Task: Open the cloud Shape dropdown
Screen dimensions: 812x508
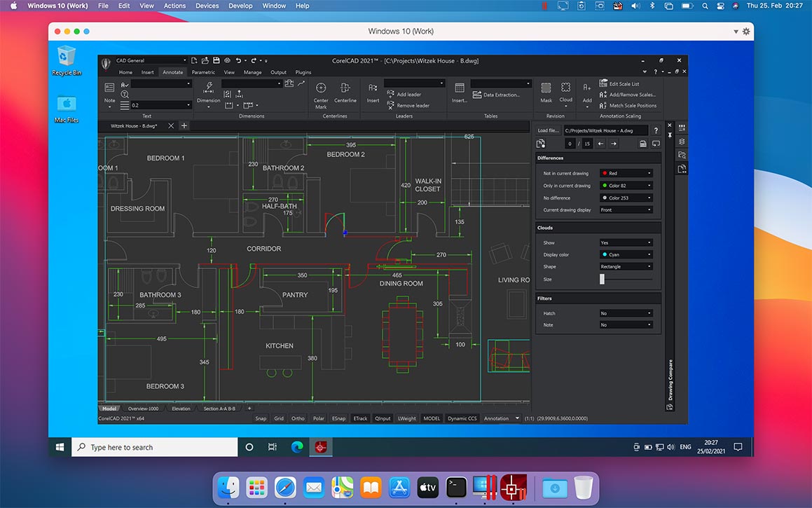Action: click(x=626, y=267)
